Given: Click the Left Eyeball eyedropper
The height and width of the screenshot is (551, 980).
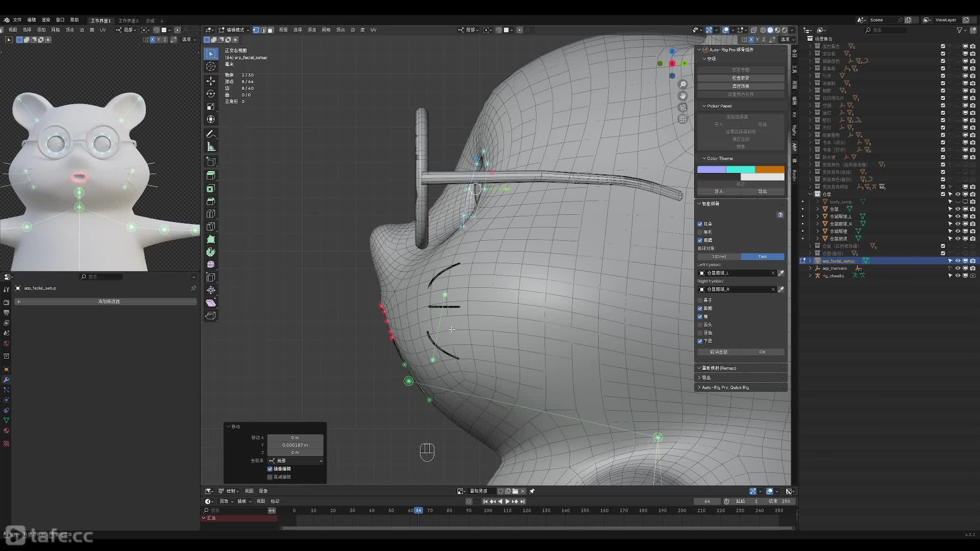Looking at the screenshot, I should point(781,273).
